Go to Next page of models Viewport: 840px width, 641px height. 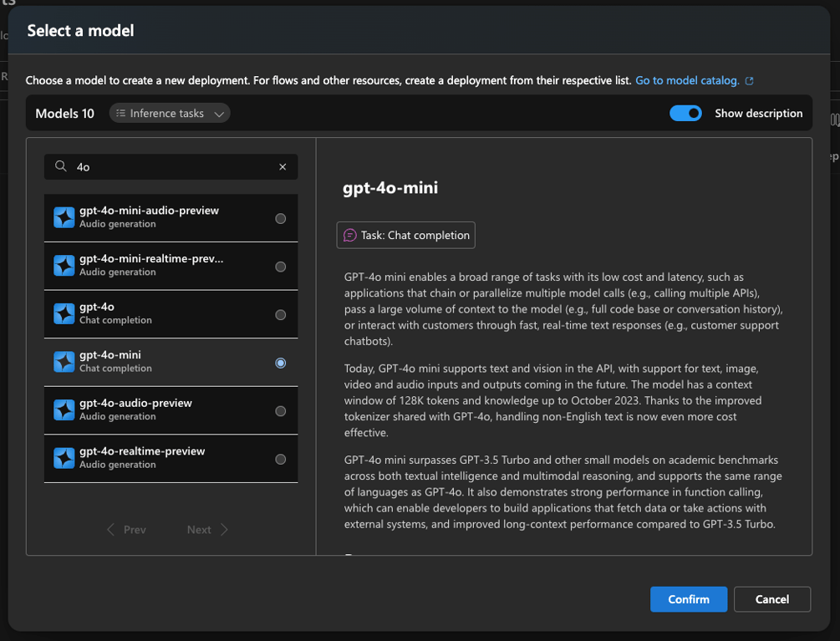coord(207,530)
